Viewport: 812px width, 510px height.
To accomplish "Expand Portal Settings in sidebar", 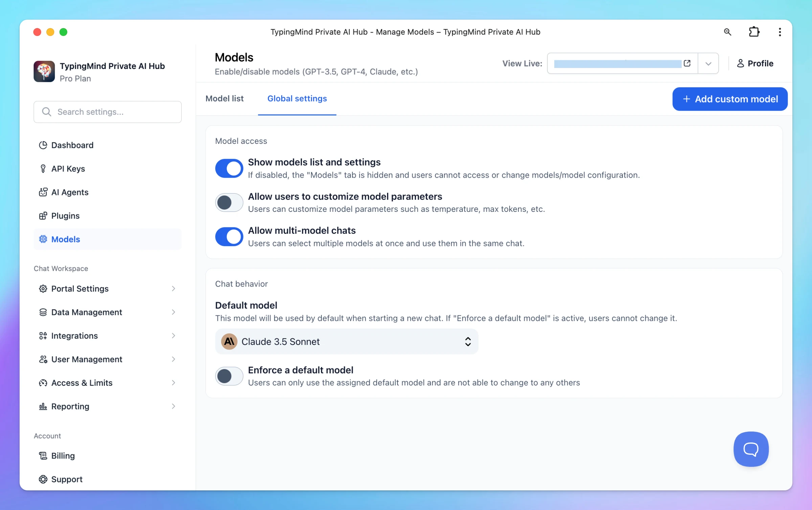I will (x=107, y=289).
